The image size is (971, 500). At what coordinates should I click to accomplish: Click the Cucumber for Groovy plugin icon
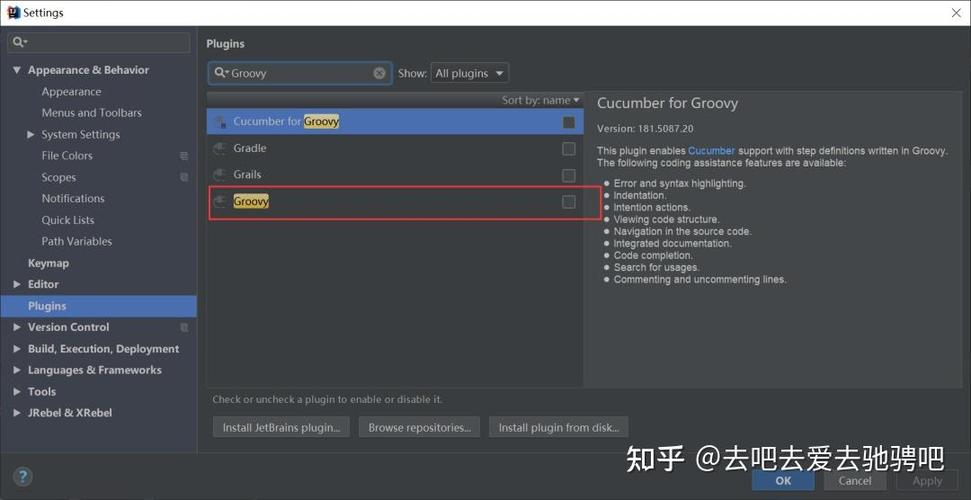click(220, 122)
